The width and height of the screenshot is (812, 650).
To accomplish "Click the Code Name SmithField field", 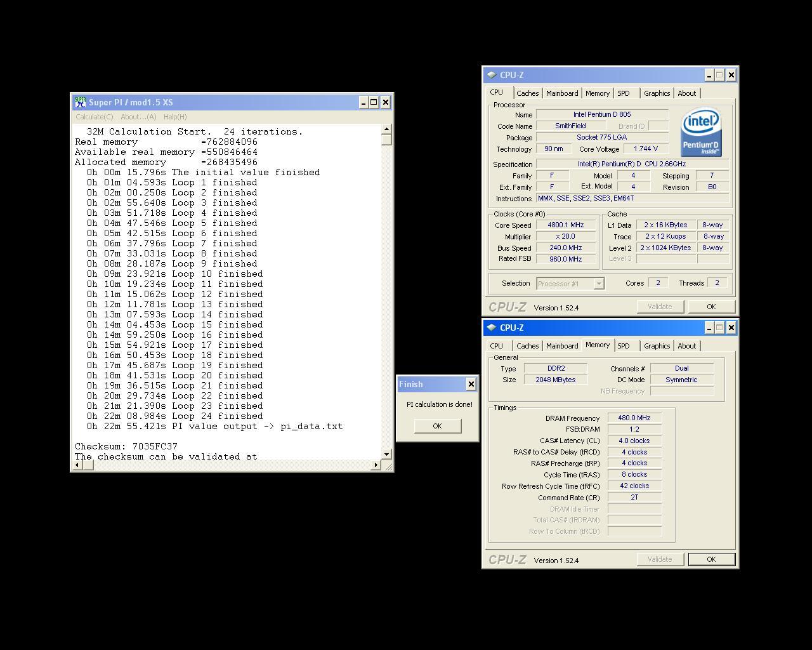I will coord(570,126).
